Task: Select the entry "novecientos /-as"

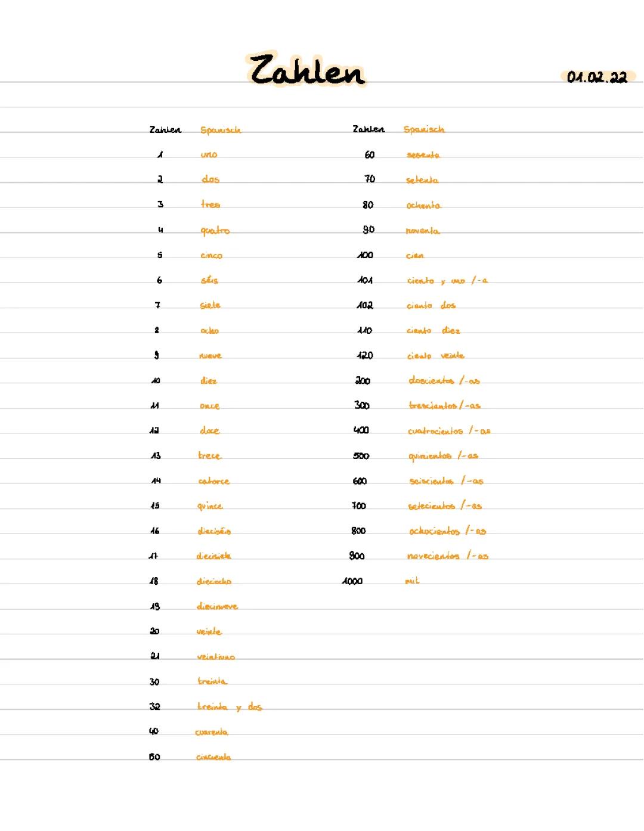Action: tap(447, 556)
